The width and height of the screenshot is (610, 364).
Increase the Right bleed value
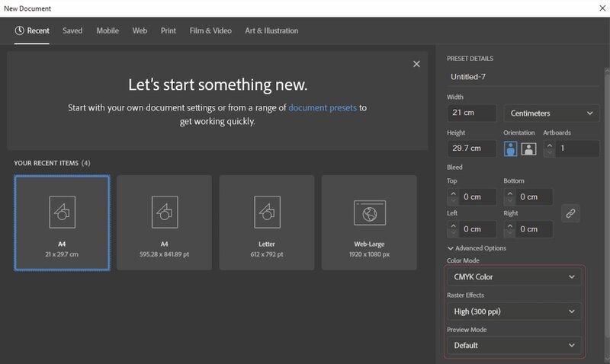tap(510, 225)
